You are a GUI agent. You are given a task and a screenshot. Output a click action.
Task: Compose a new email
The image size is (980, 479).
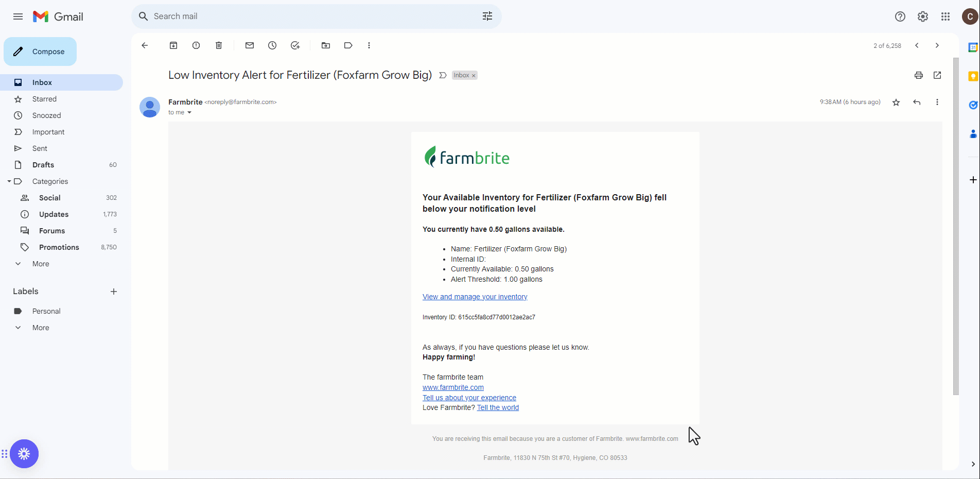[x=40, y=52]
